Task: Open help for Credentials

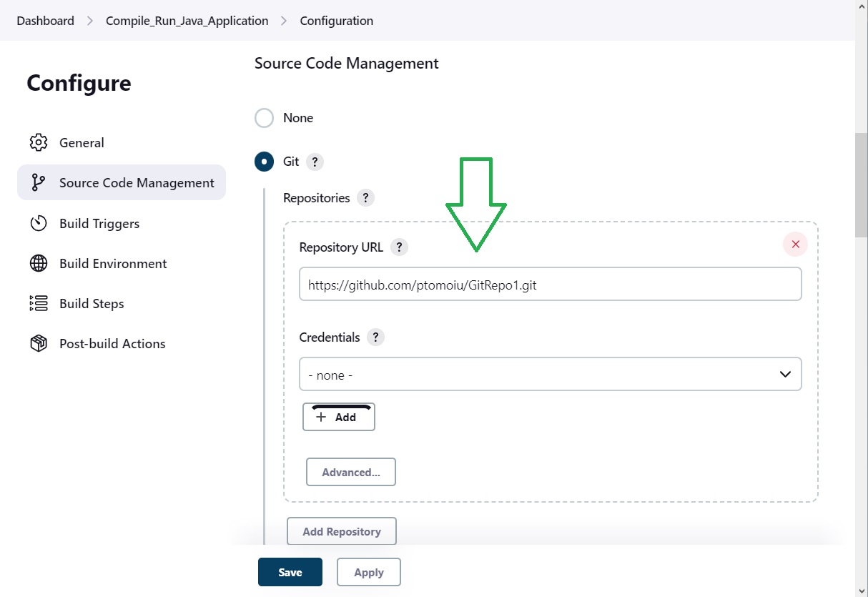Action: pyautogui.click(x=375, y=337)
